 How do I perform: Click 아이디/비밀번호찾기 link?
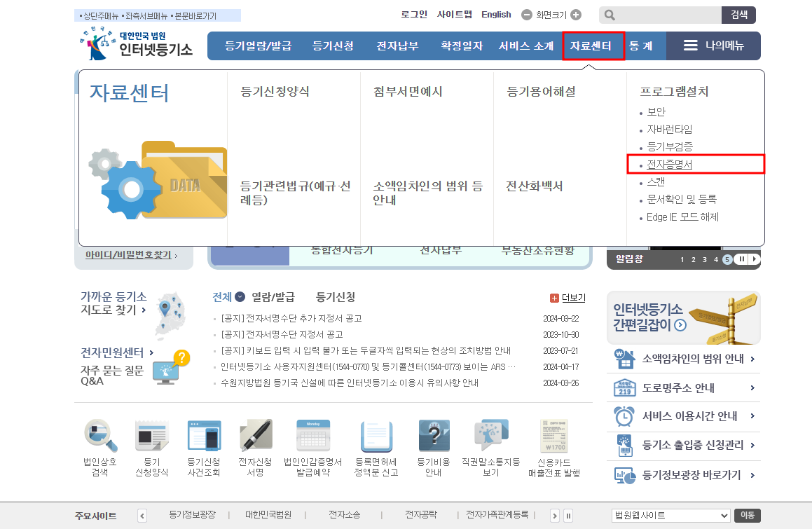(128, 255)
